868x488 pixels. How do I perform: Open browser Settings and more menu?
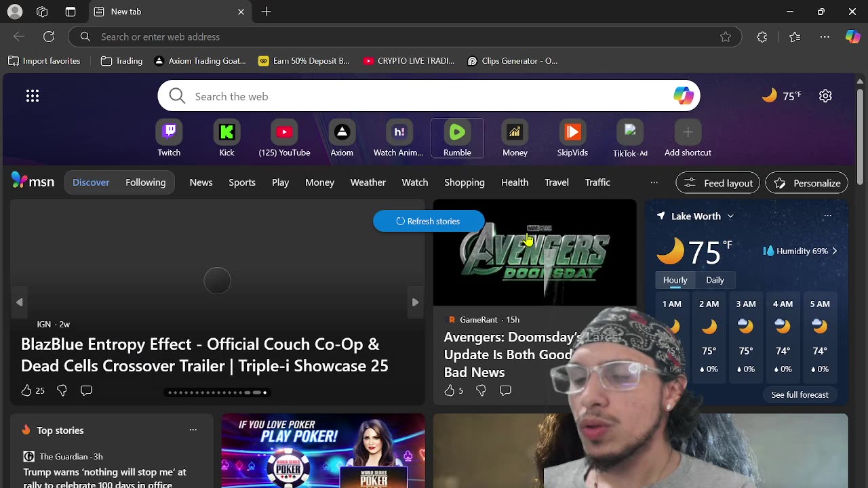(x=825, y=37)
